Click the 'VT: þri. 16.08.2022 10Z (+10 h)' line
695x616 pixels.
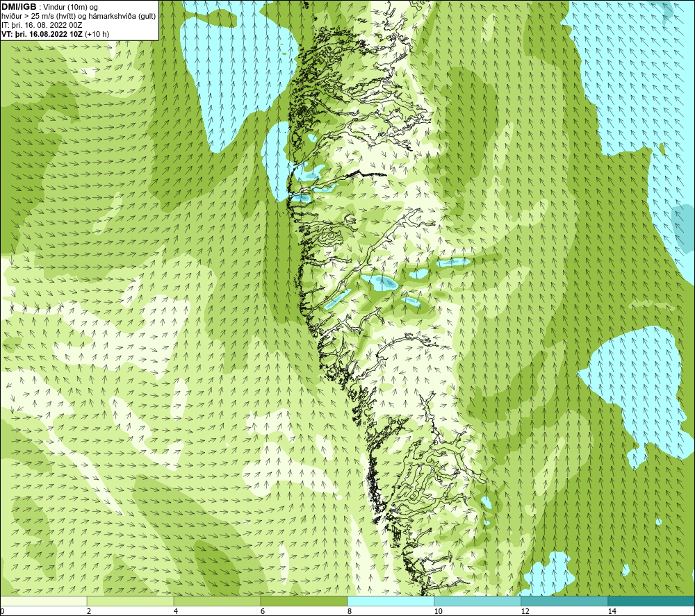pos(56,34)
